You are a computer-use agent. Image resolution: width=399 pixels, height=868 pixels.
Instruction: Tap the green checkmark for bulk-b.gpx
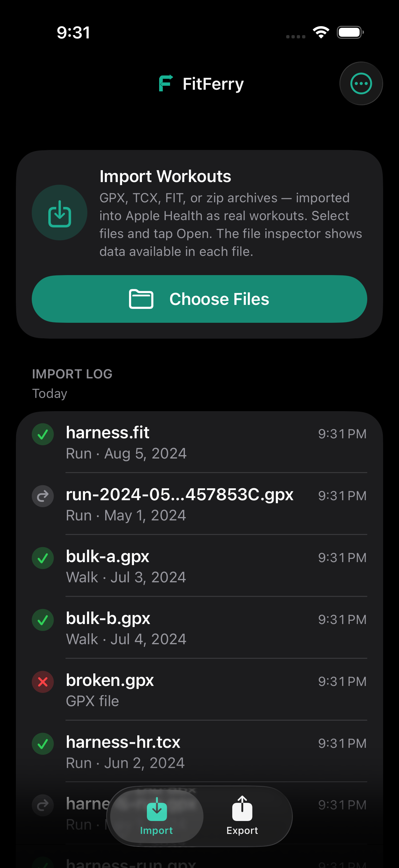tap(43, 620)
